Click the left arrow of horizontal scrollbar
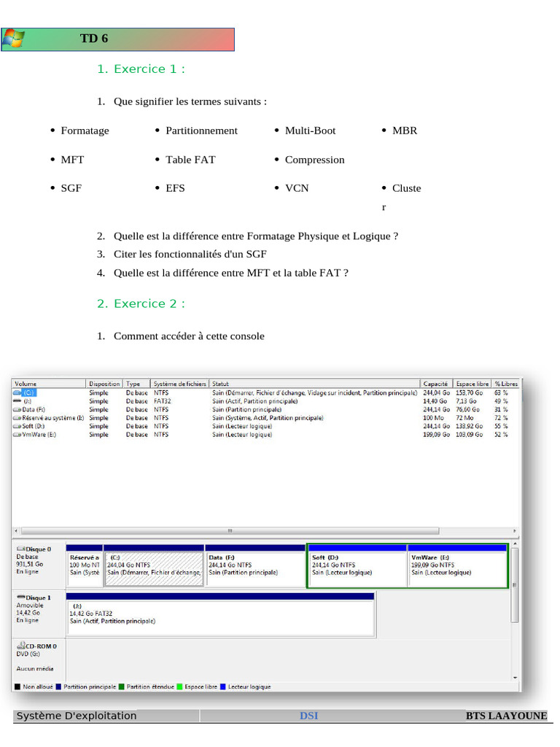The width and height of the screenshot is (560, 747). pyautogui.click(x=16, y=531)
